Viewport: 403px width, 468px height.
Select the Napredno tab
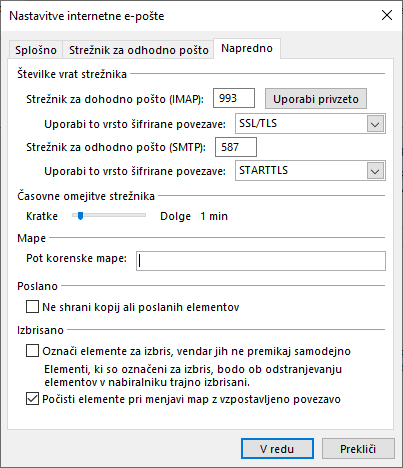(247, 49)
